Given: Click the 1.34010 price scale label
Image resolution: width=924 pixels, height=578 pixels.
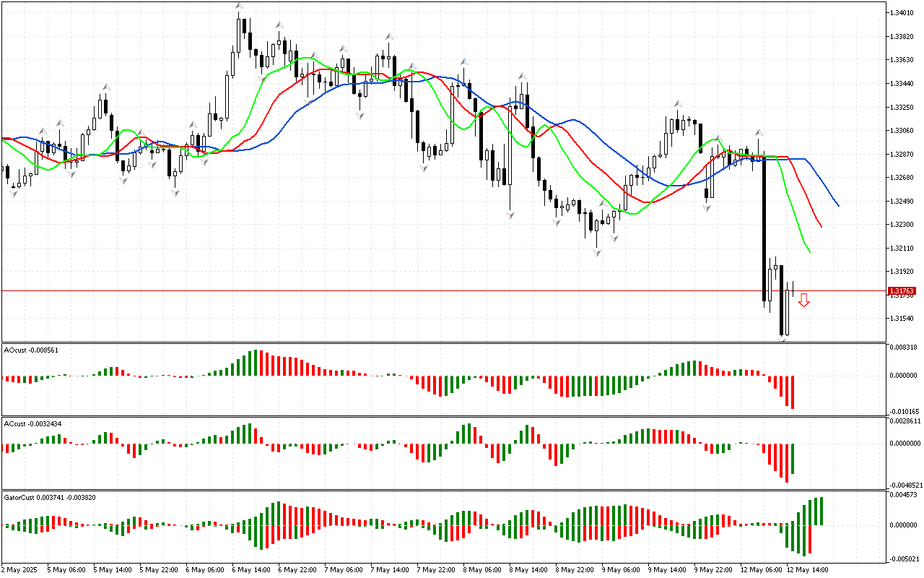Looking at the screenshot, I should (x=902, y=13).
